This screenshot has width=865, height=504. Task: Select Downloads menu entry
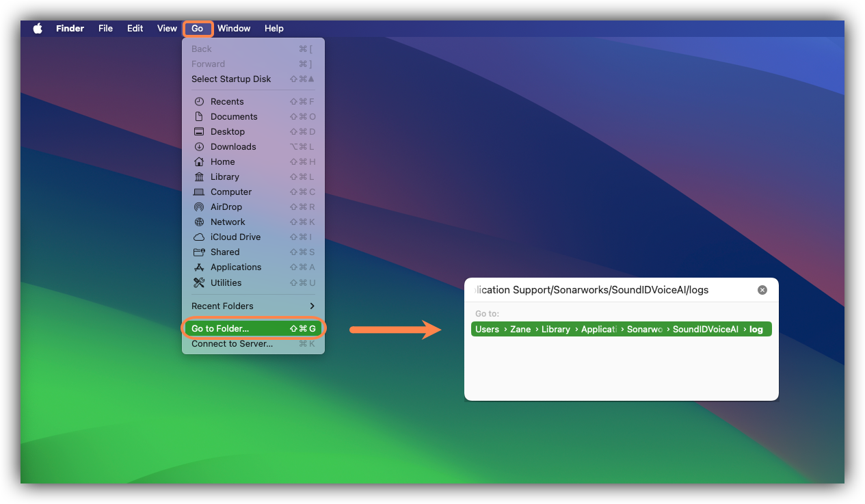tap(253, 147)
